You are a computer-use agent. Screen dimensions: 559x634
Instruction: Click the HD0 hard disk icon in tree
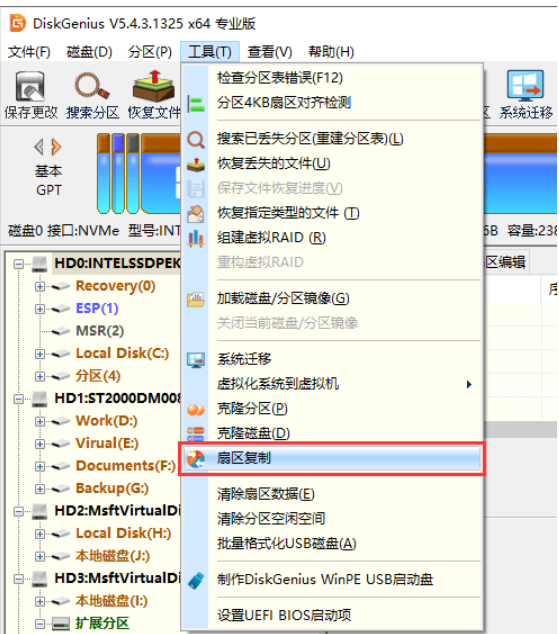pos(40,264)
